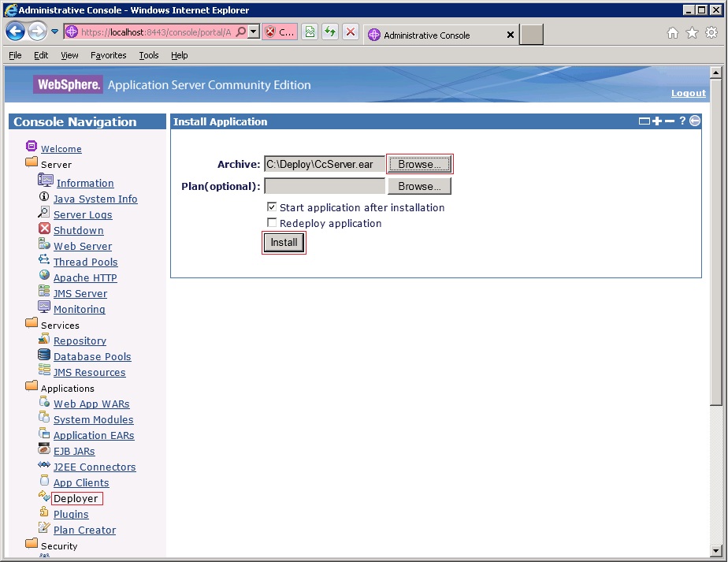Check the Redeploy application box
The image size is (728, 562).
(x=272, y=223)
